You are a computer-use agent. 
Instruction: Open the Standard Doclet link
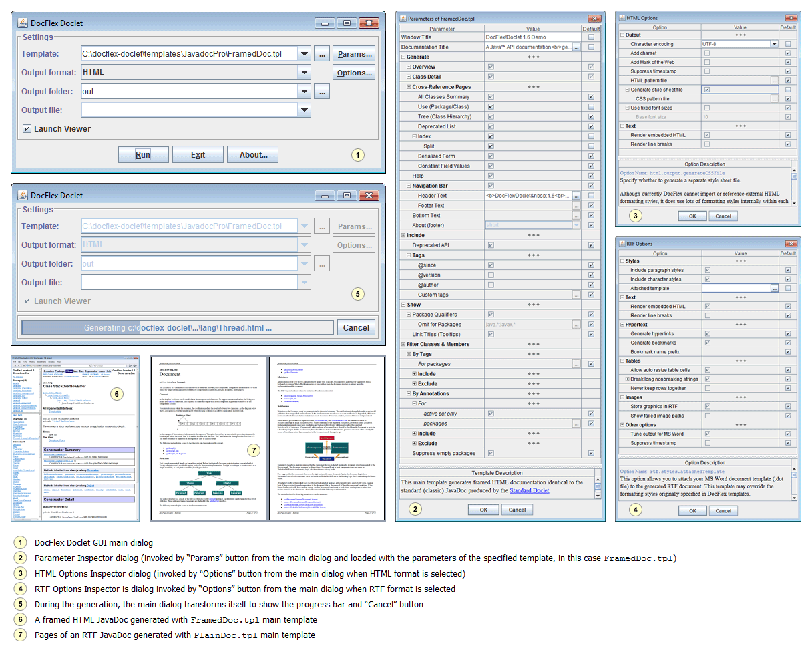pyautogui.click(x=531, y=490)
